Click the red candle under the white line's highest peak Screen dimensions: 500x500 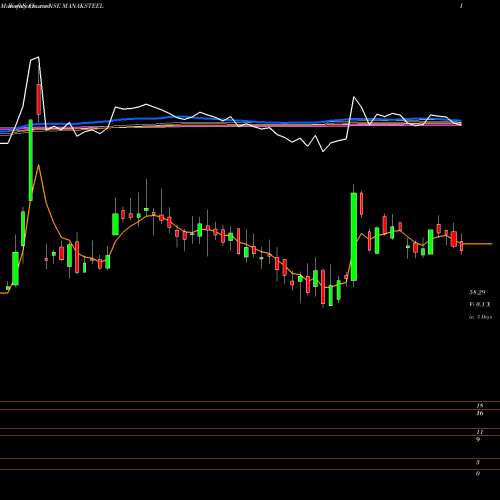(x=39, y=99)
